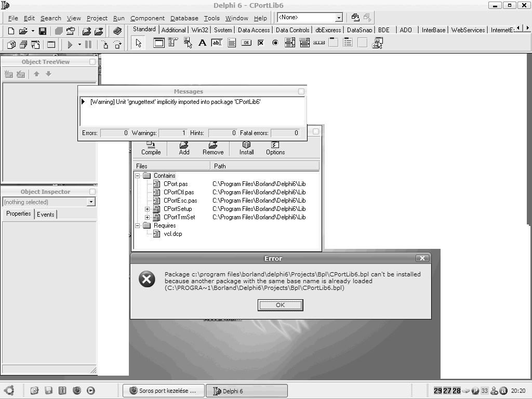
Task: Switch to the Additional palette tab
Action: coord(174,30)
